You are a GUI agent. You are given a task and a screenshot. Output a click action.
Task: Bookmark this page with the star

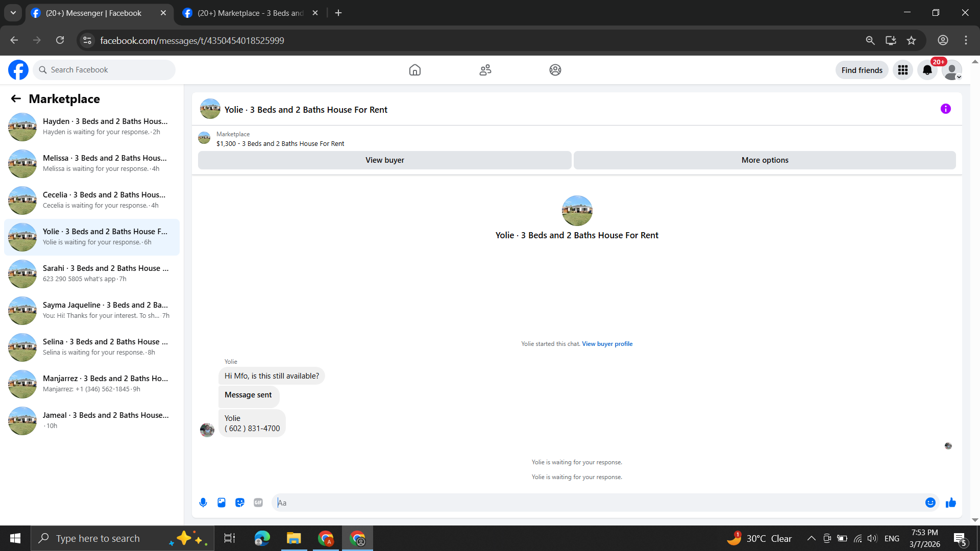(x=912, y=40)
